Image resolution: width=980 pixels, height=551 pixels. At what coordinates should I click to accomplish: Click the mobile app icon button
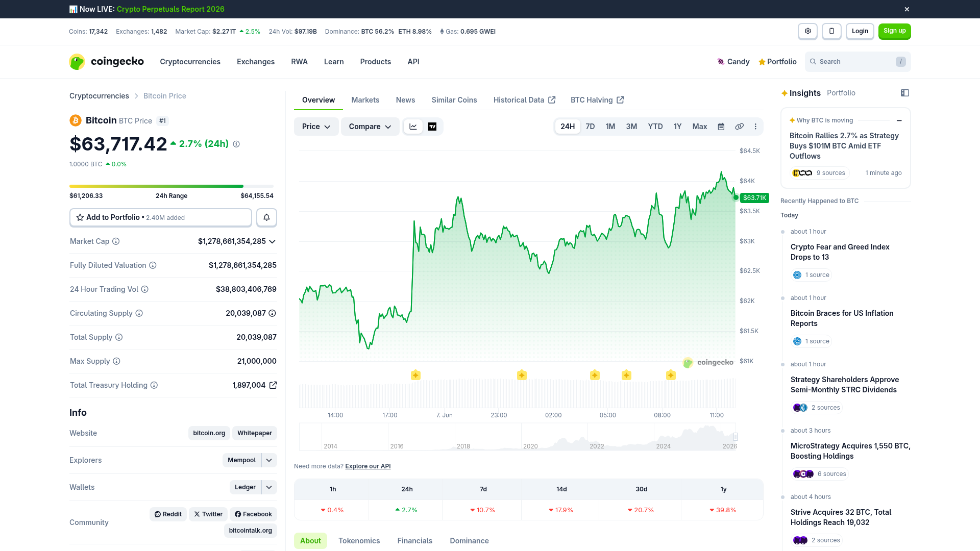[x=831, y=31]
